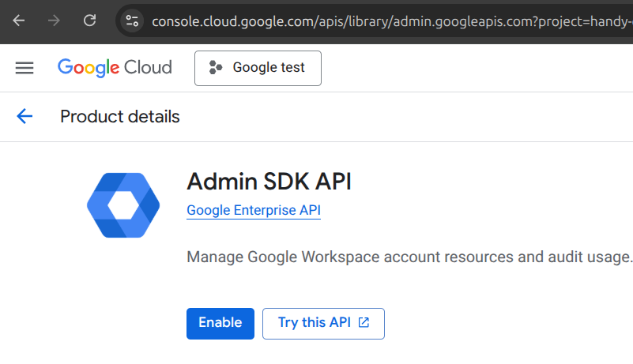This screenshot has width=633, height=364.
Task: Click the Google Cloud logo
Action: click(x=115, y=68)
